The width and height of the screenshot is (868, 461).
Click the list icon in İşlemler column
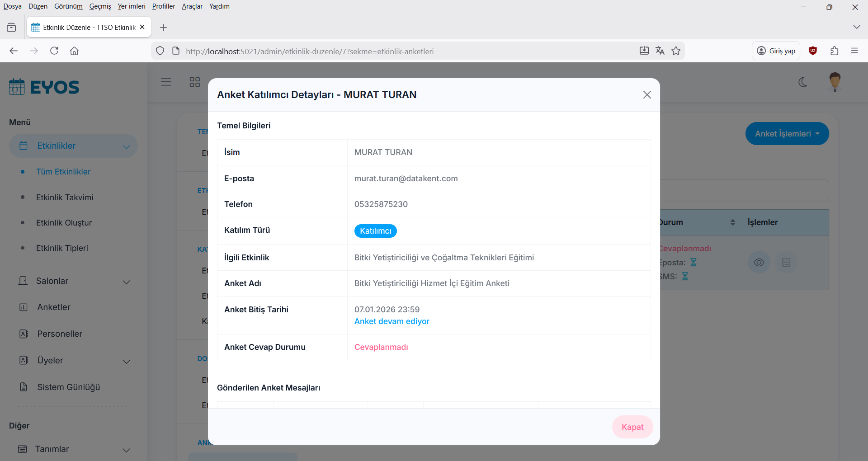click(x=786, y=263)
